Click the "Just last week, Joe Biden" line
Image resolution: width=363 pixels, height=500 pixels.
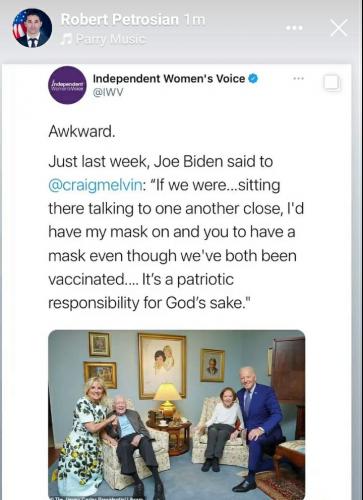click(x=161, y=162)
